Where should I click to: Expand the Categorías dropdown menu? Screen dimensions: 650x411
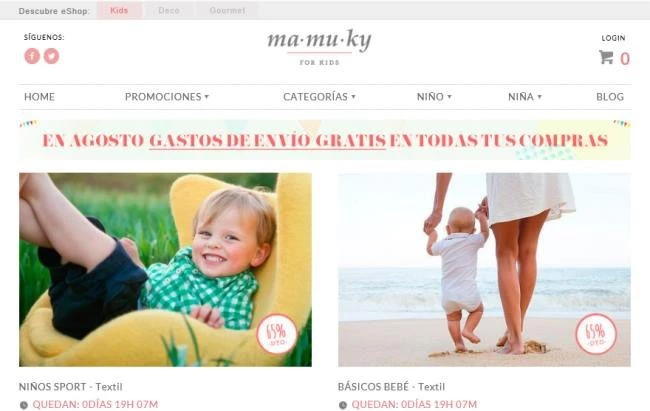click(x=319, y=97)
